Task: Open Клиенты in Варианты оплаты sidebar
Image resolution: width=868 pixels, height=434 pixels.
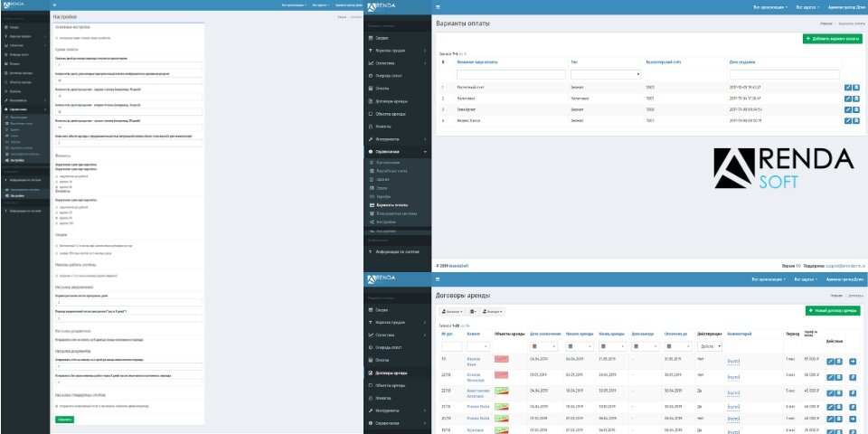Action: (x=398, y=127)
